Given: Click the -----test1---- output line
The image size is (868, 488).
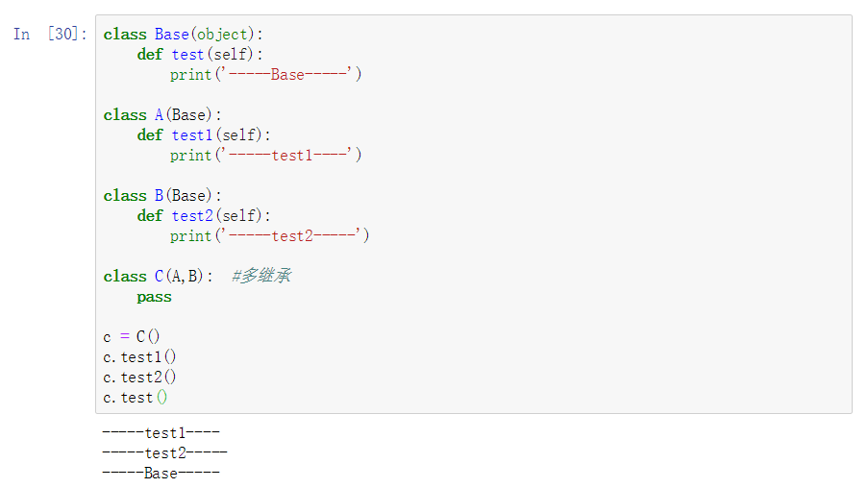Looking at the screenshot, I should coord(161,433).
